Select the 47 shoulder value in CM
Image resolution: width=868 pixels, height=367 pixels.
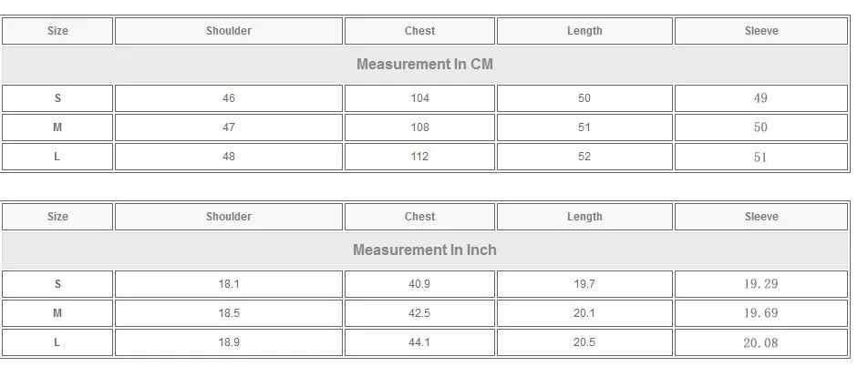(229, 127)
